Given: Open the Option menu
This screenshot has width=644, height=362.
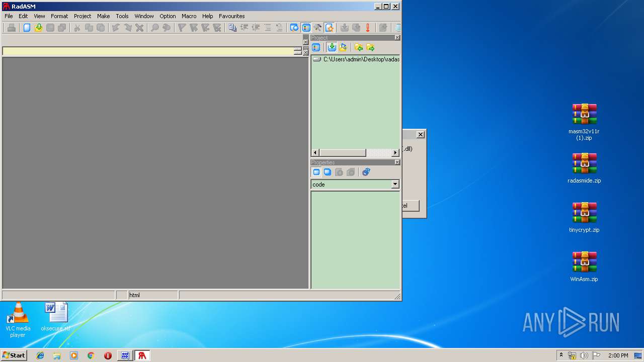Looking at the screenshot, I should (x=168, y=16).
